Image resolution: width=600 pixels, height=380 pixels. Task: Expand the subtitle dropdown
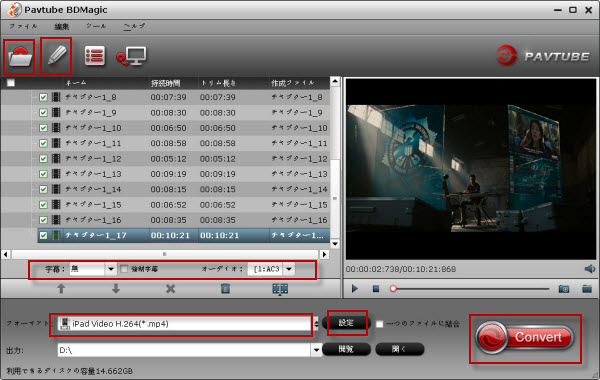click(x=111, y=269)
